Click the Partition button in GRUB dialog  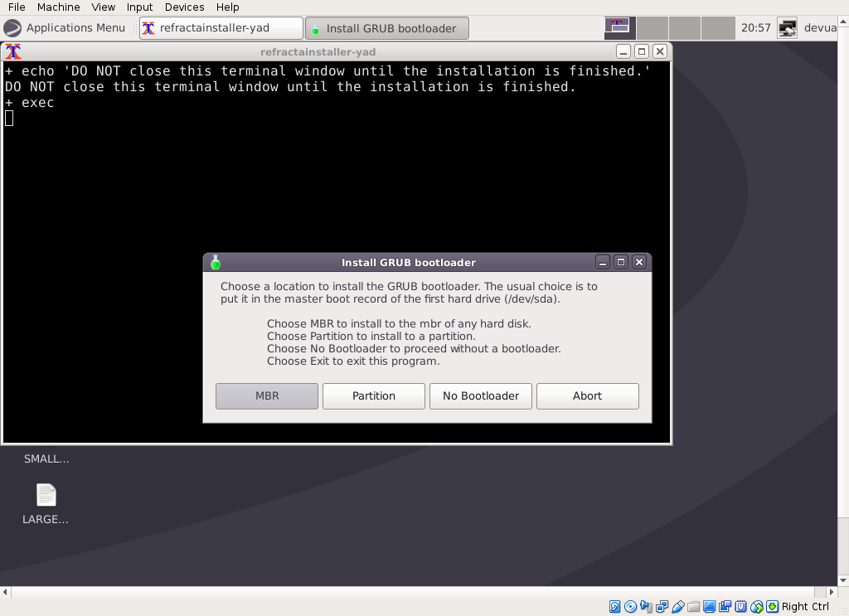coord(374,395)
